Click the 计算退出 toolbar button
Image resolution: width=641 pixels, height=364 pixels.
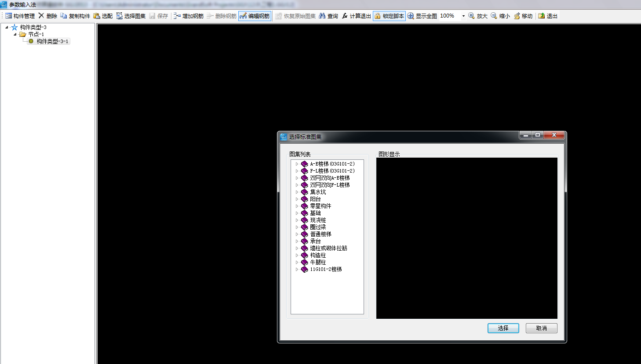(x=356, y=16)
